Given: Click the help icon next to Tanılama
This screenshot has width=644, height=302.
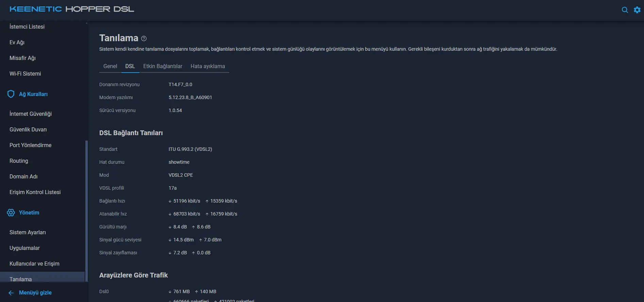Looking at the screenshot, I should (144, 38).
